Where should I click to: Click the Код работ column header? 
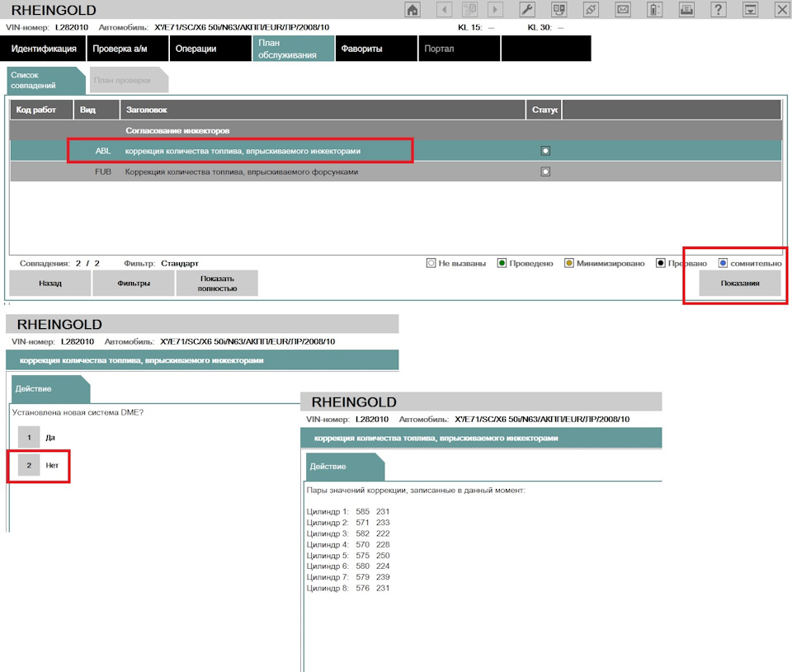click(41, 110)
